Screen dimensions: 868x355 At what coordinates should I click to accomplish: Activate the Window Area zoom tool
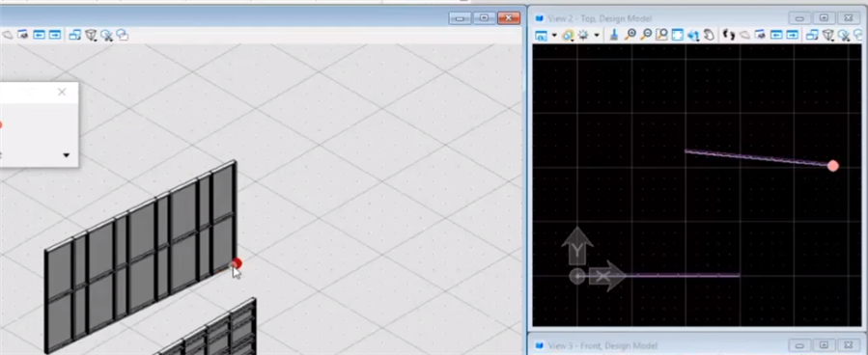[x=661, y=36]
